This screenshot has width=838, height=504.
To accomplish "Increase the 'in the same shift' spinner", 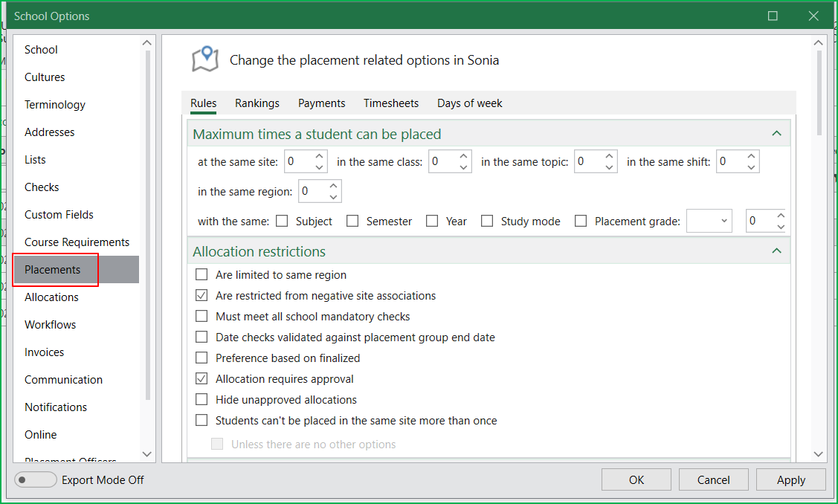I will [751, 156].
